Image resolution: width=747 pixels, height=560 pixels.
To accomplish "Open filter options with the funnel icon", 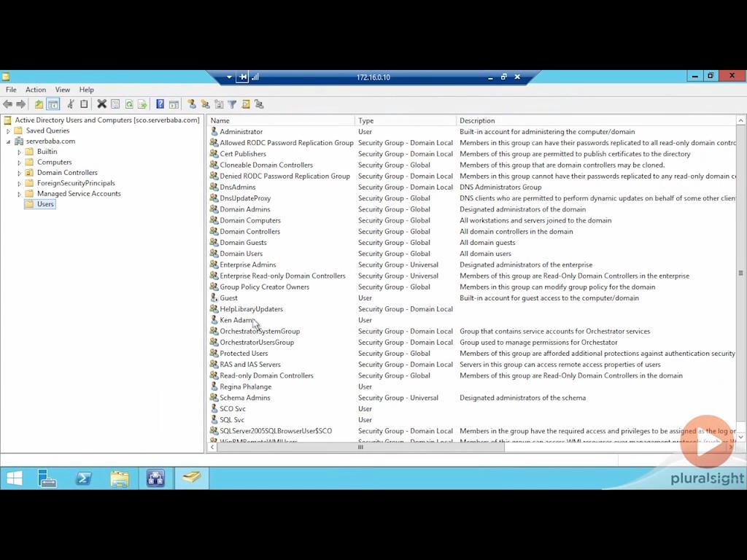I will 232,104.
